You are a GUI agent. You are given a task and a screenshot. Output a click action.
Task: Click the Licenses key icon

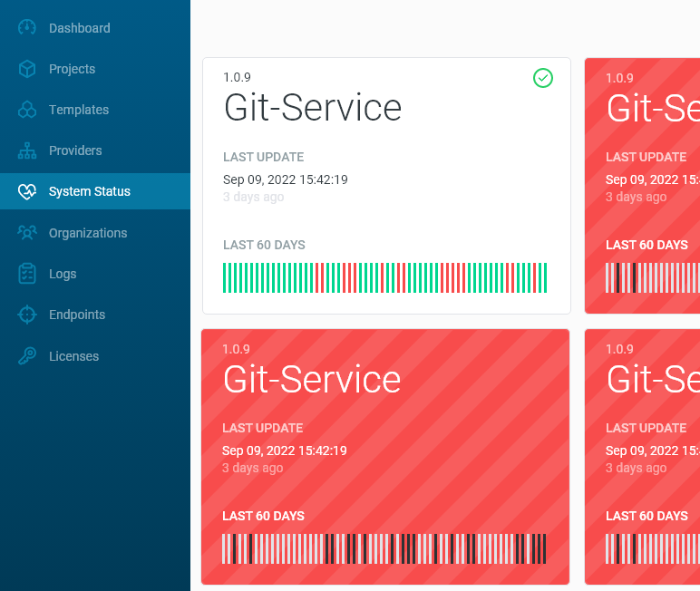tap(27, 356)
